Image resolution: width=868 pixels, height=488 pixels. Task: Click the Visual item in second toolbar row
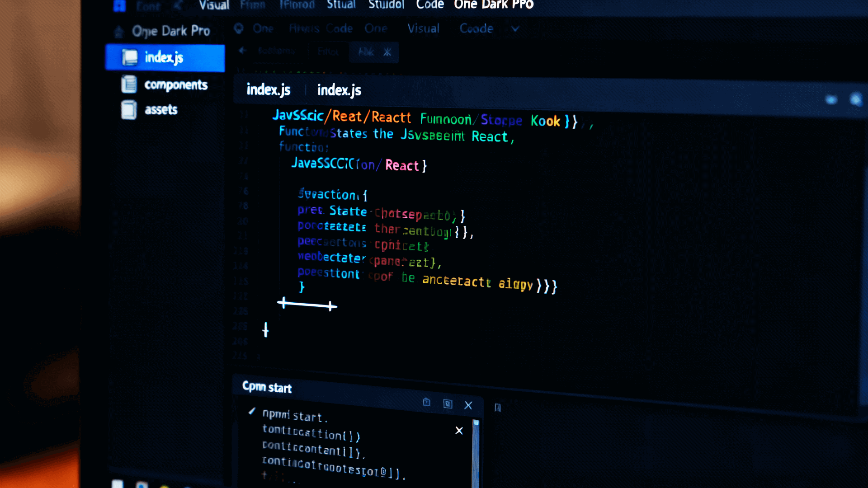423,28
